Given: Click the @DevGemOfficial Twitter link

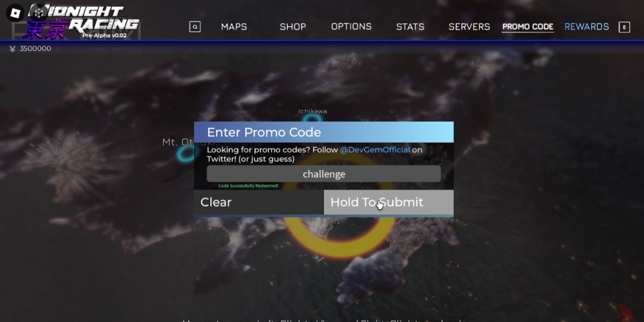Looking at the screenshot, I should tap(375, 150).
